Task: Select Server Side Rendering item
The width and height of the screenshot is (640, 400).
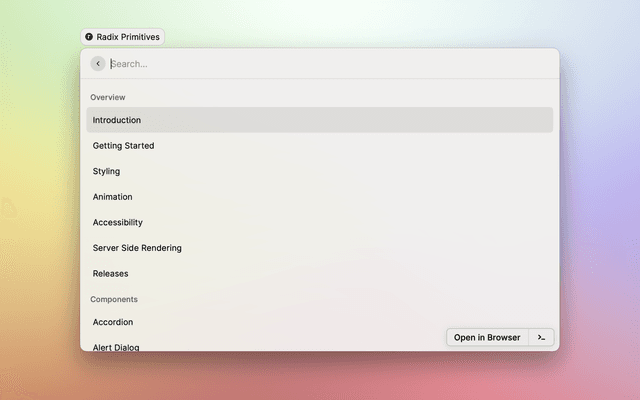Action: pos(137,248)
